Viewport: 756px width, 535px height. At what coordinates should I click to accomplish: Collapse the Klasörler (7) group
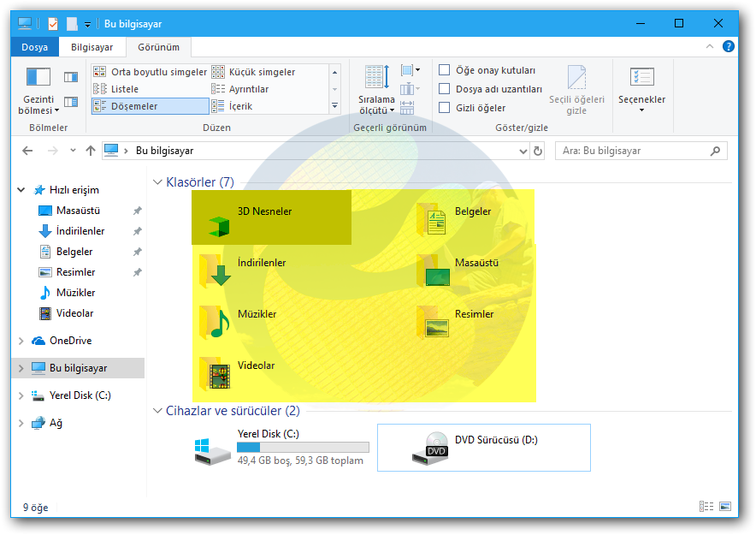point(157,182)
